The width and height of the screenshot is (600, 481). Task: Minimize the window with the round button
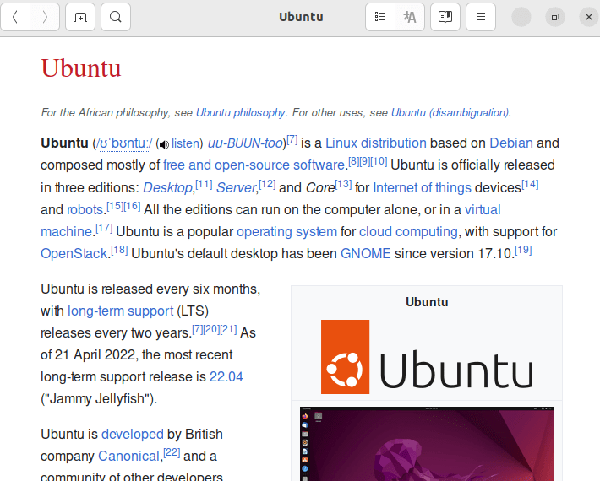(522, 17)
